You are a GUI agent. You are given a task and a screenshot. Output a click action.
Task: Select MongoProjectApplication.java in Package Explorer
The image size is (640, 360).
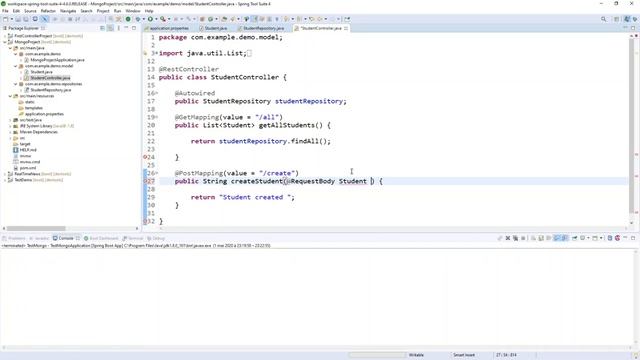pos(57,60)
